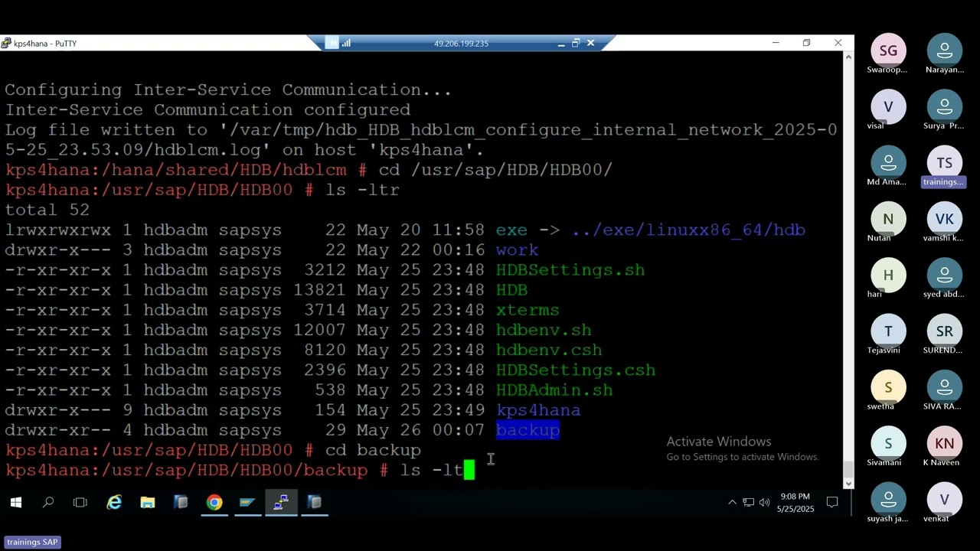Switch to the green-striped app icon right of Chrome
Screen dimensions: 980x551
247,503
